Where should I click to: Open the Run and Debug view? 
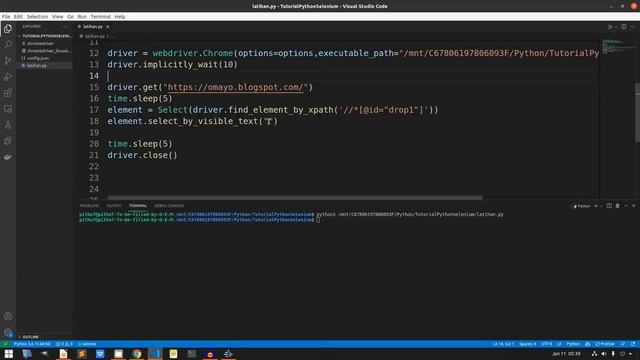coord(8,76)
